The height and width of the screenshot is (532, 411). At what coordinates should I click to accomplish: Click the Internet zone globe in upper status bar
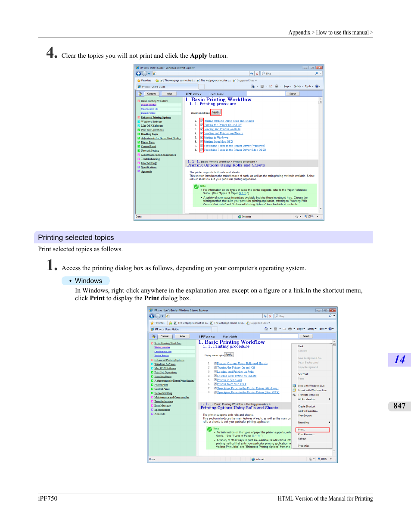240,217
